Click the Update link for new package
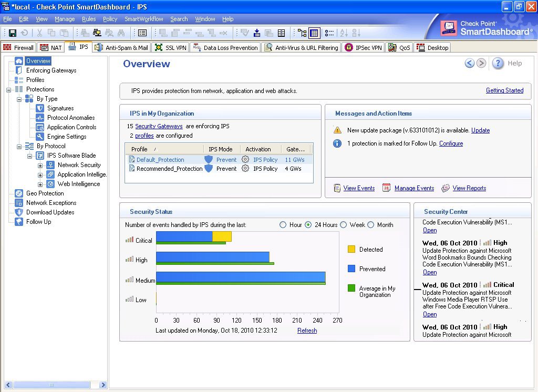 pyautogui.click(x=480, y=130)
